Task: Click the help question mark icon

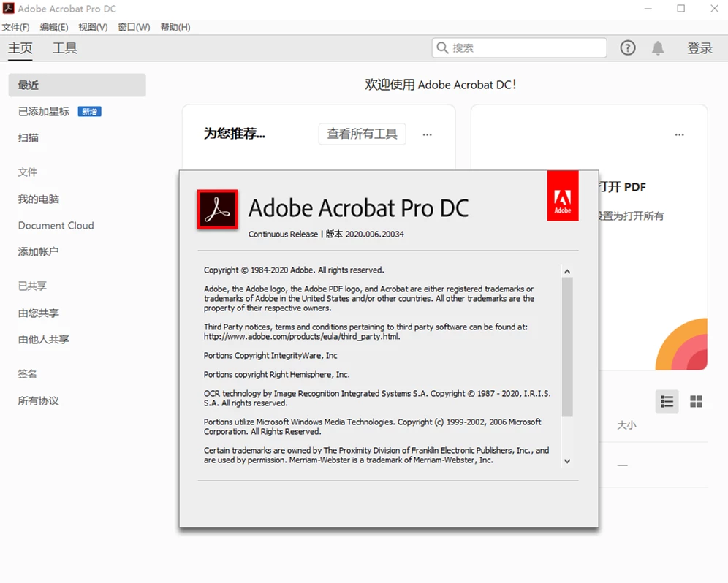Action: 628,47
